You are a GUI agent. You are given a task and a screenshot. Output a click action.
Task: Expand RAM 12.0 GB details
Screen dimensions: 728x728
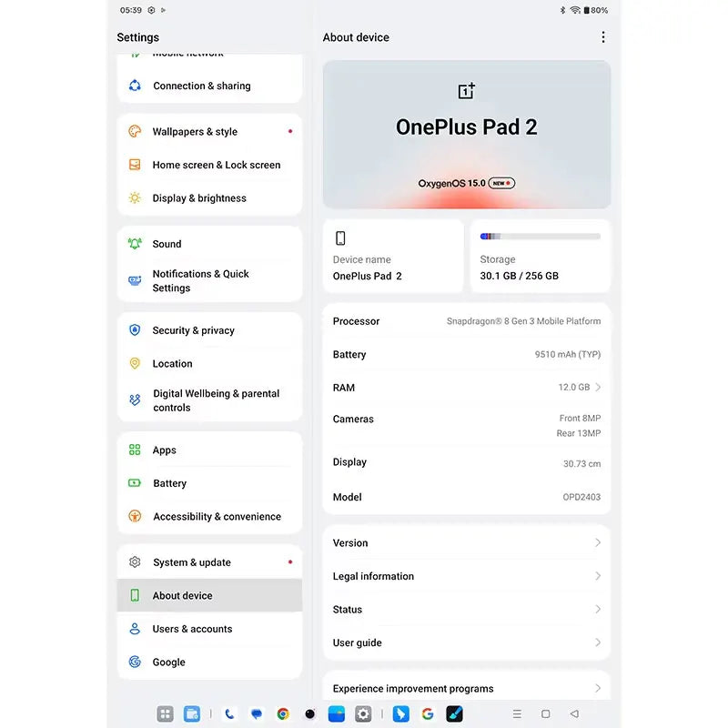pyautogui.click(x=467, y=388)
